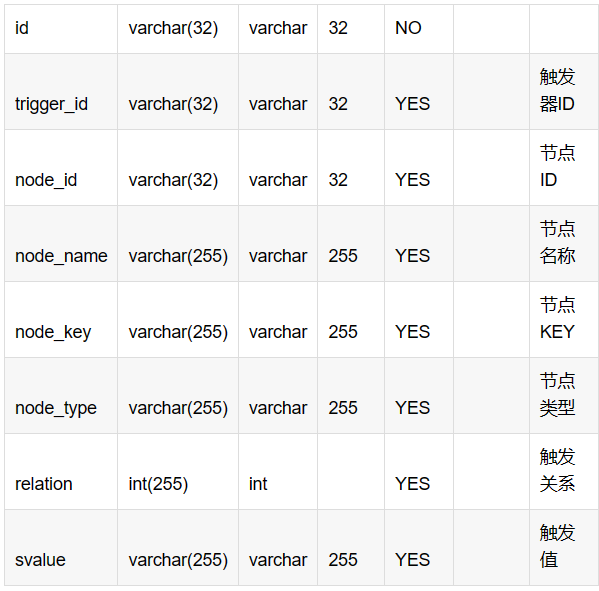The width and height of the screenshot is (599, 591).
Task: Click the 节点类型 comment cell
Action: click(x=564, y=396)
